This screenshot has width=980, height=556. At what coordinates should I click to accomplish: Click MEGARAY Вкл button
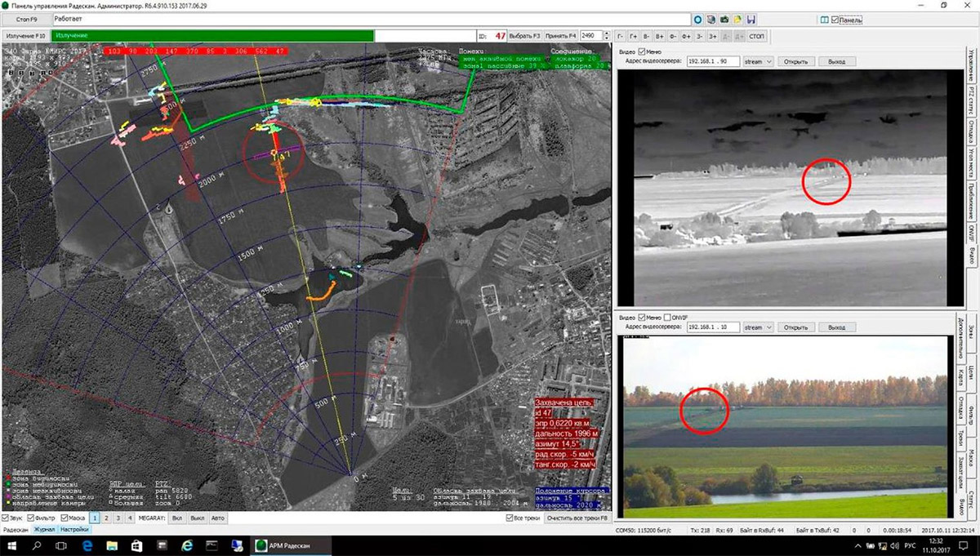[x=178, y=518]
